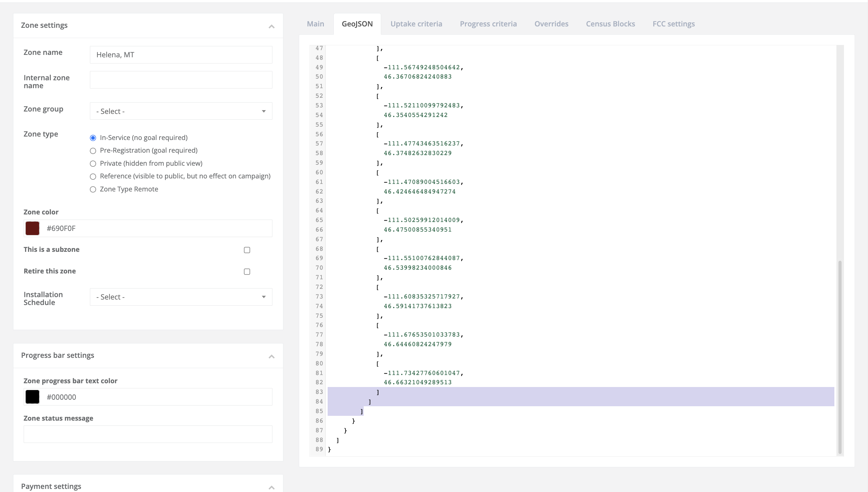Click the black progress bar text color swatch

point(32,397)
